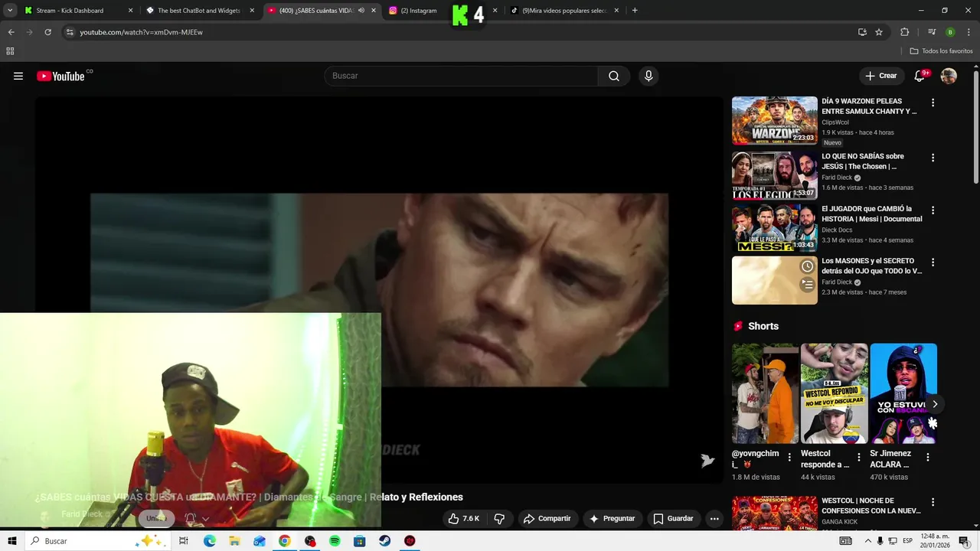Open YouTube notifications bell
The height and width of the screenshot is (551, 980).
[920, 76]
